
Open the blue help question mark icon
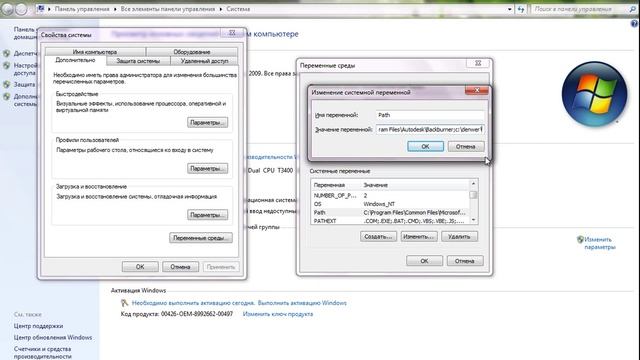coord(634,24)
